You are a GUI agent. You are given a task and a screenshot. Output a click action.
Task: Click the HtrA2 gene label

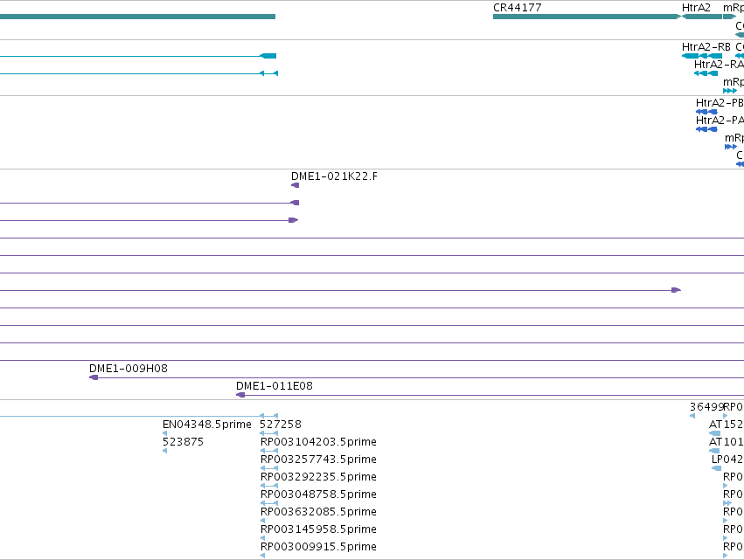click(696, 8)
